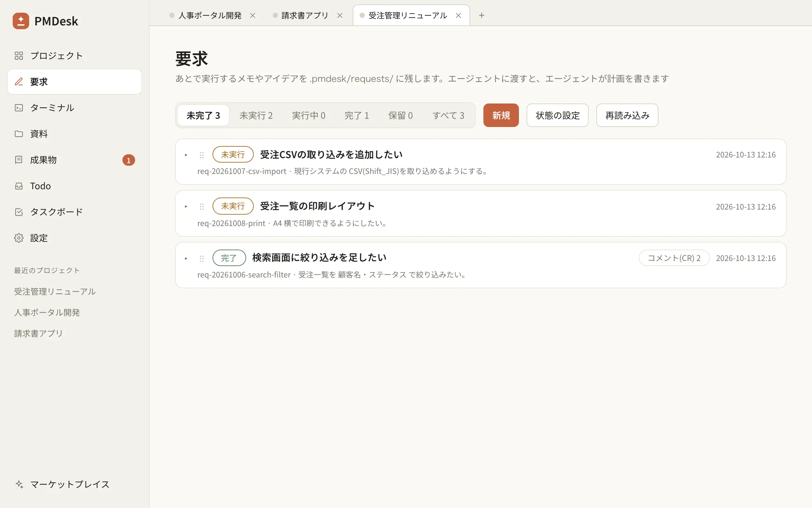The image size is (812, 508).
Task: Click 未実行 status badge on 受注CSV row
Action: tap(233, 155)
